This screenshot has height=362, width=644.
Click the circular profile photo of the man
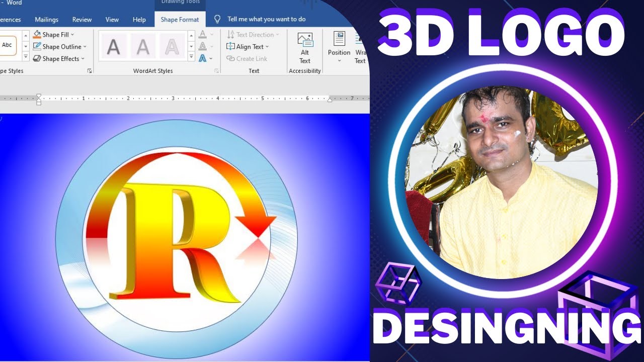point(501,182)
